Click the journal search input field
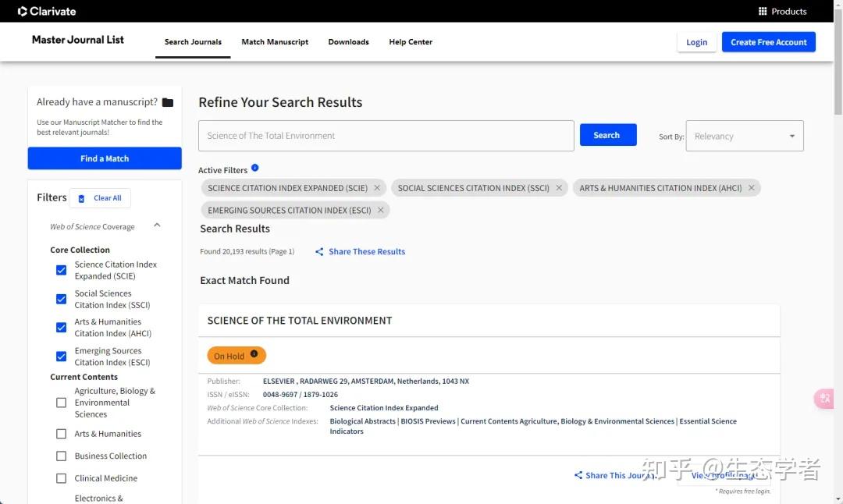This screenshot has width=843, height=504. pos(386,136)
